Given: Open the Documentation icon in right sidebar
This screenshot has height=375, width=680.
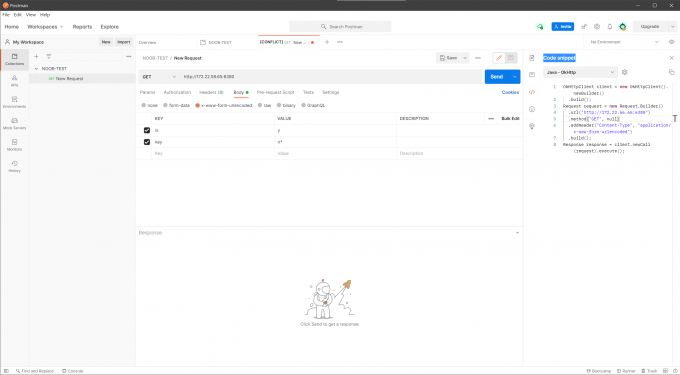Looking at the screenshot, I should (532, 58).
